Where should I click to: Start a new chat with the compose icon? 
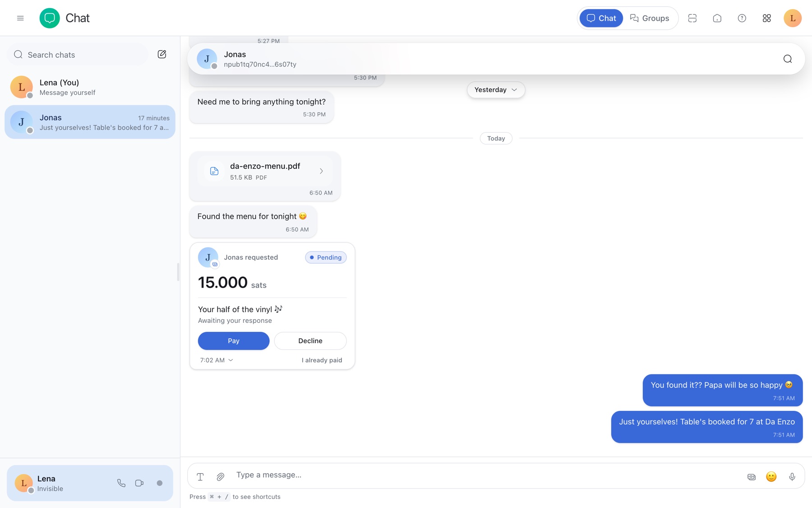click(x=162, y=55)
